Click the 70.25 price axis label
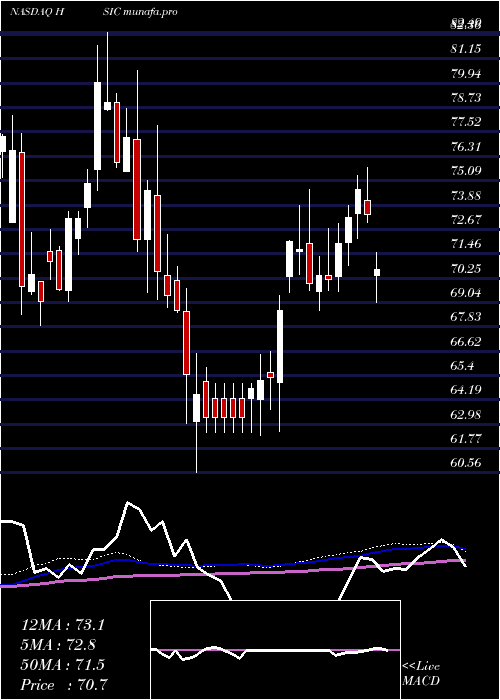This screenshot has height=700, width=500. (x=466, y=268)
